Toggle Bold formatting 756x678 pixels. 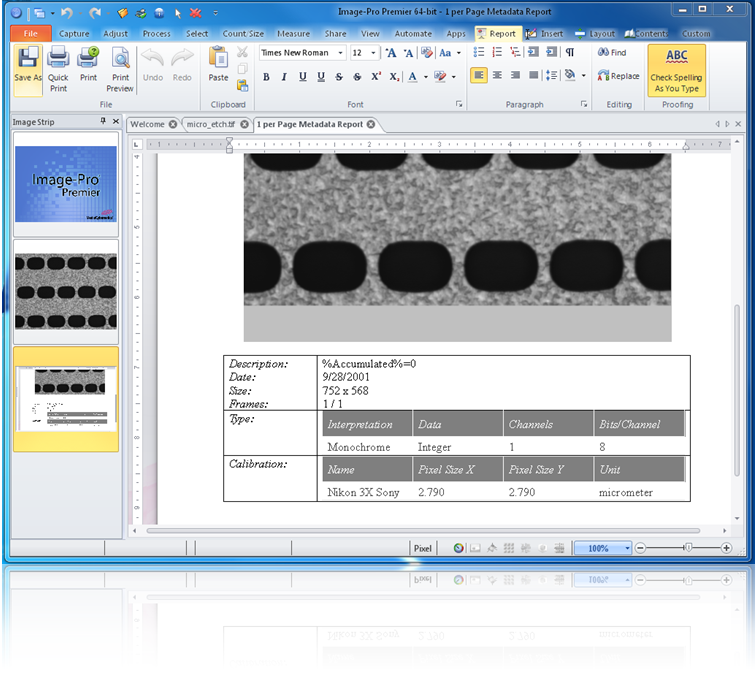point(266,77)
